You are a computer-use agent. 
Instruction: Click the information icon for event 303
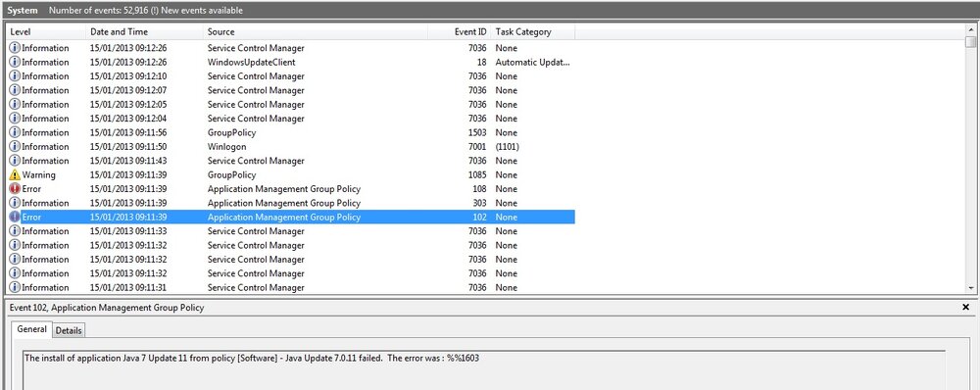(x=15, y=203)
